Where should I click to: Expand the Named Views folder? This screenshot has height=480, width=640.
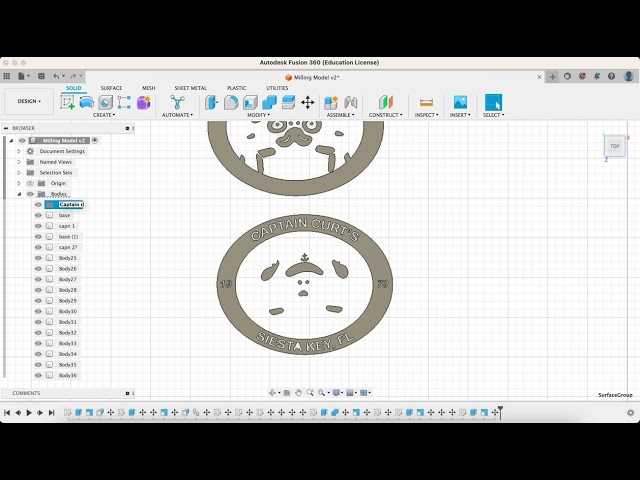click(x=19, y=162)
